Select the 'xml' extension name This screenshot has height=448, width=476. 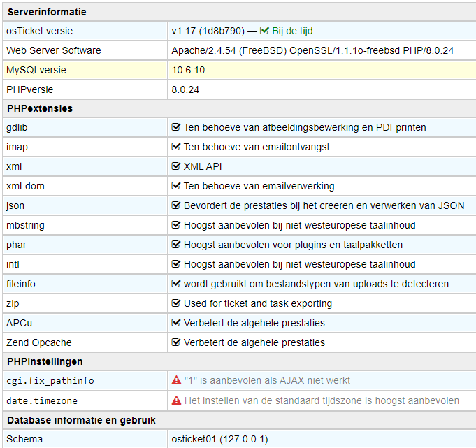(14, 166)
